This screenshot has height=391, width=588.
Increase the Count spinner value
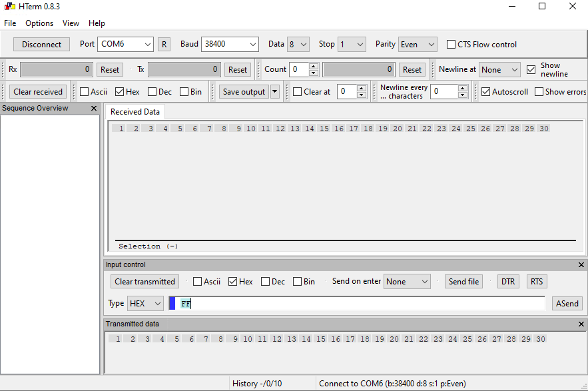point(314,67)
